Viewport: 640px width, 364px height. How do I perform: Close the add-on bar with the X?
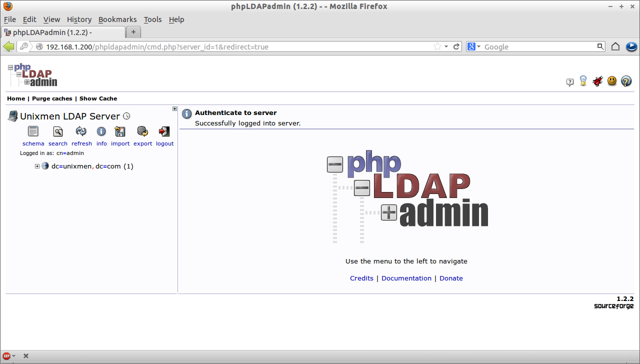26,356
